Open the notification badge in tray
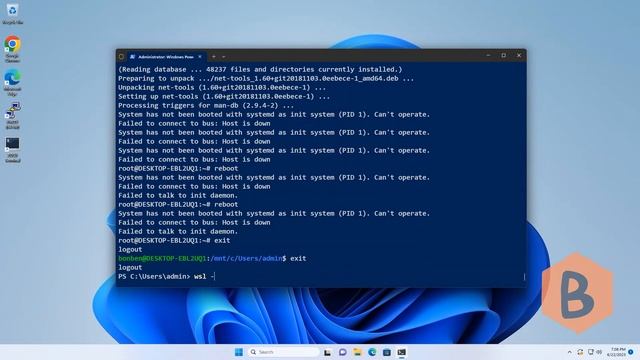The width and height of the screenshot is (640, 360). click(631, 352)
